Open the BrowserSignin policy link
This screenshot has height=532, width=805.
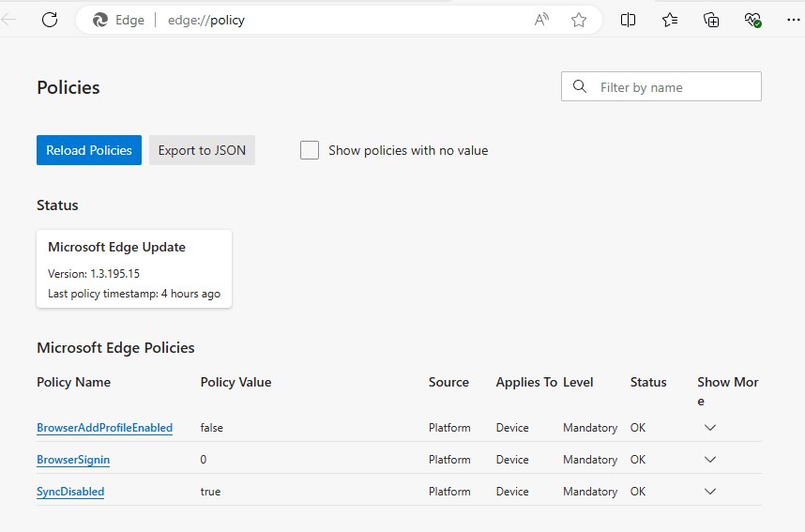[x=73, y=460]
